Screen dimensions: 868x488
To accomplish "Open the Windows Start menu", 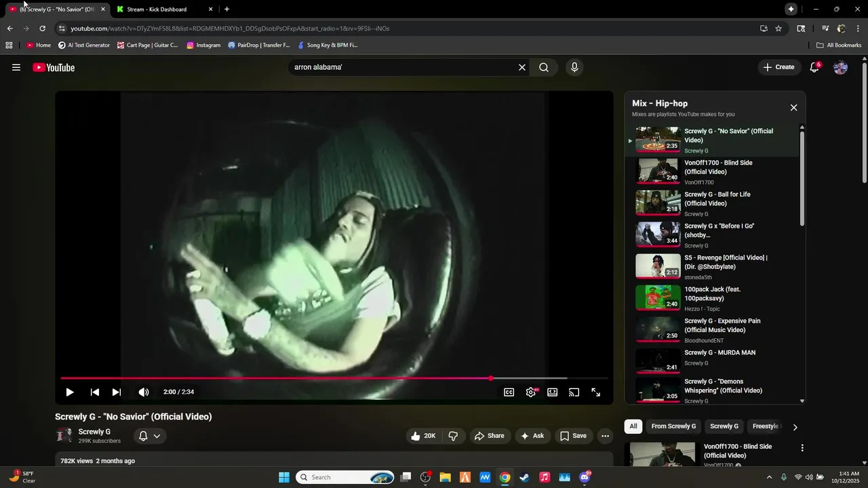I will [284, 477].
